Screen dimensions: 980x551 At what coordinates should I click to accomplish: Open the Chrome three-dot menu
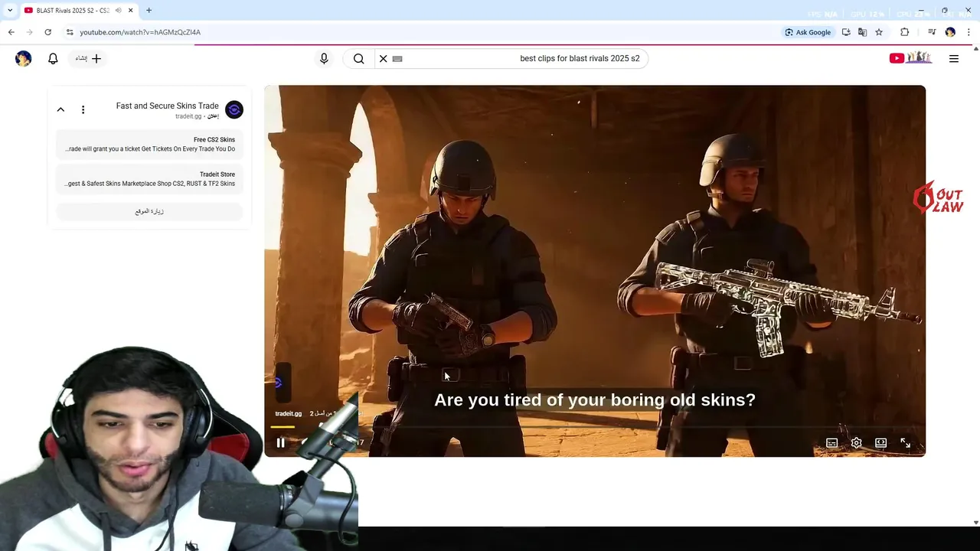pos(969,32)
